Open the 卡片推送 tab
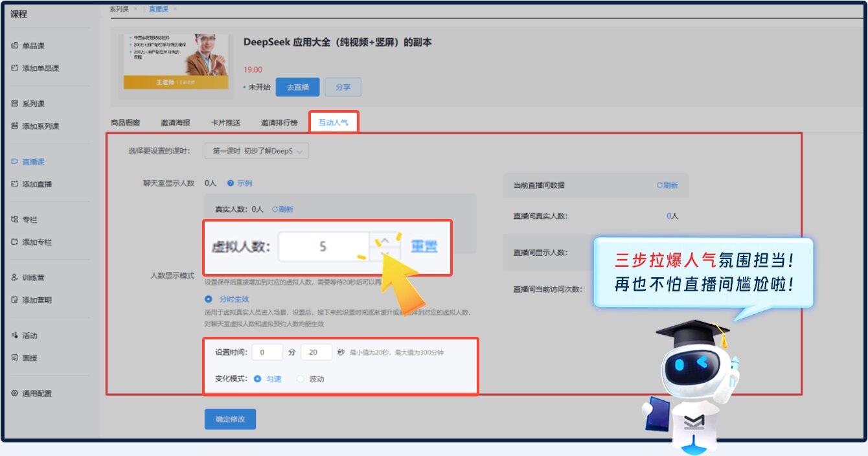868x456 pixels. click(225, 122)
